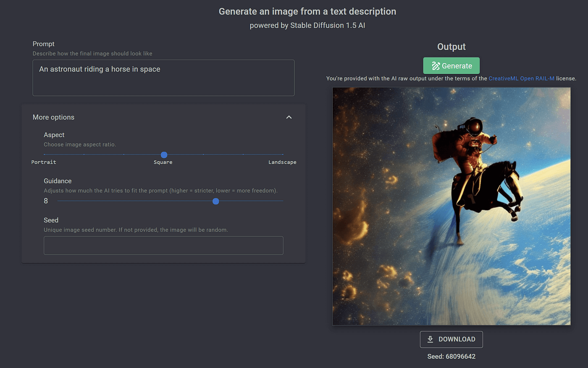Click the page title 'Generate an image from a text description'

pyautogui.click(x=307, y=11)
